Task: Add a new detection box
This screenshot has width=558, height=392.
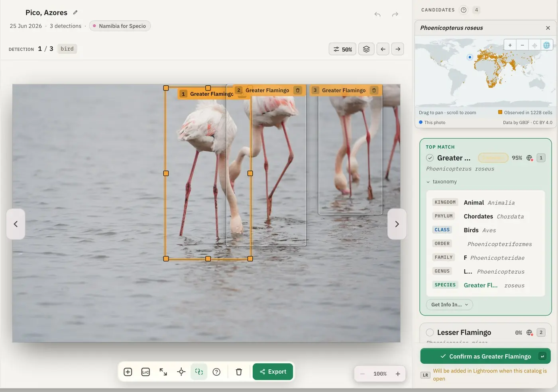Action: (x=128, y=372)
